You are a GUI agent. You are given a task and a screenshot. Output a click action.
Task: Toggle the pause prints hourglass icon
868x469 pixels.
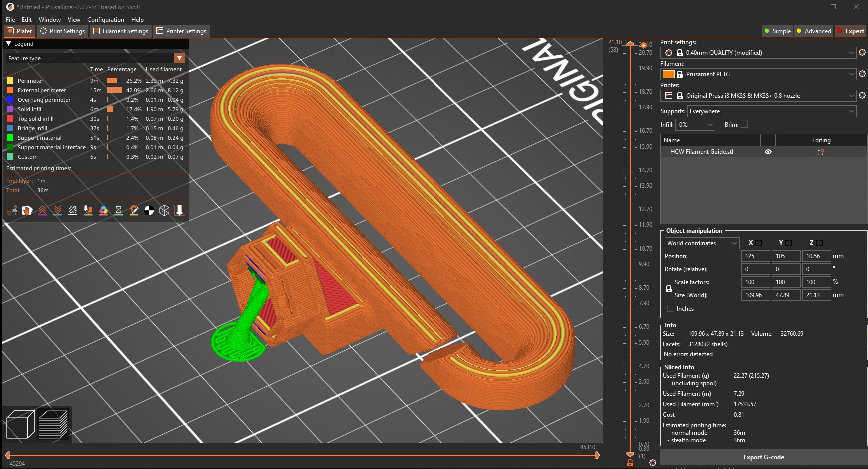click(x=118, y=210)
